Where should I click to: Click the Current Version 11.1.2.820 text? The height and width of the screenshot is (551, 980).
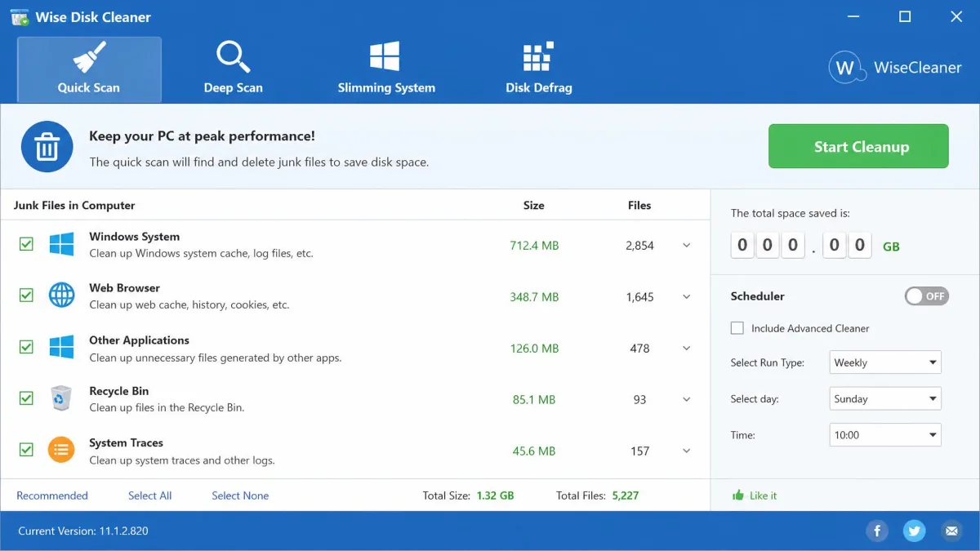coord(83,531)
